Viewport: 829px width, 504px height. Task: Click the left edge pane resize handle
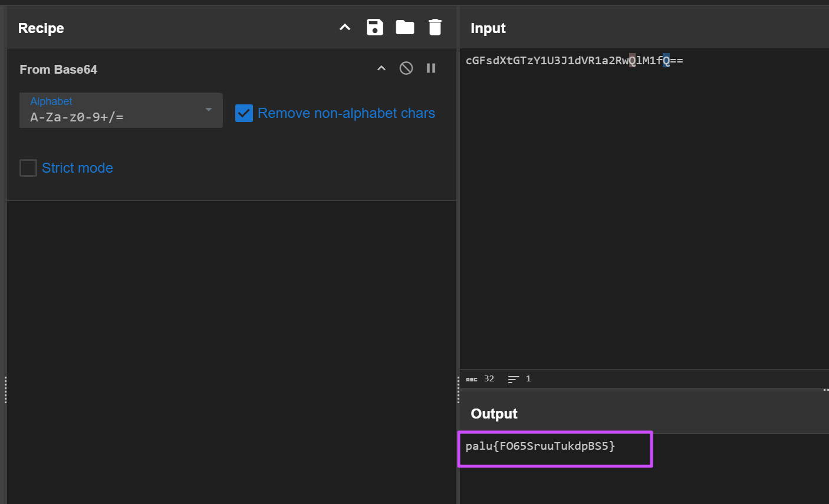pos(5,390)
